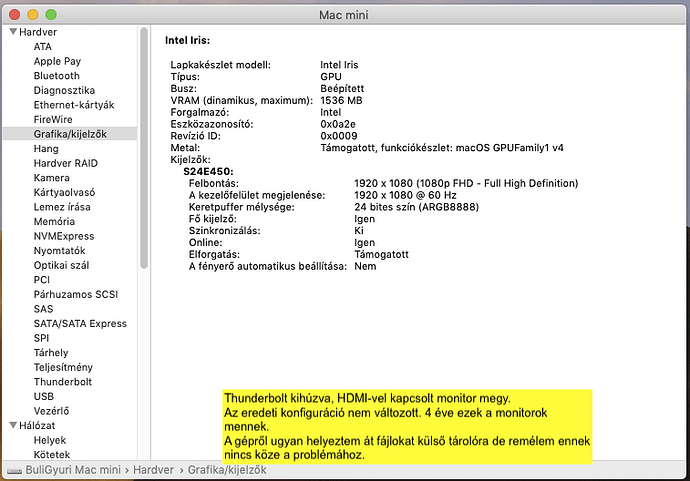The width and height of the screenshot is (690, 481).
Task: Show USB device information
Action: [x=44, y=396]
